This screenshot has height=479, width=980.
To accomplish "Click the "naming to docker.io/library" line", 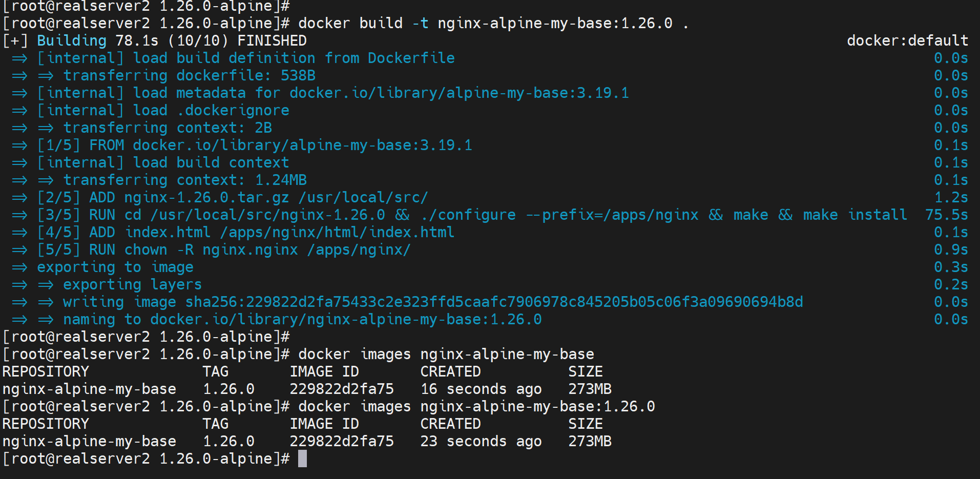I will [302, 319].
